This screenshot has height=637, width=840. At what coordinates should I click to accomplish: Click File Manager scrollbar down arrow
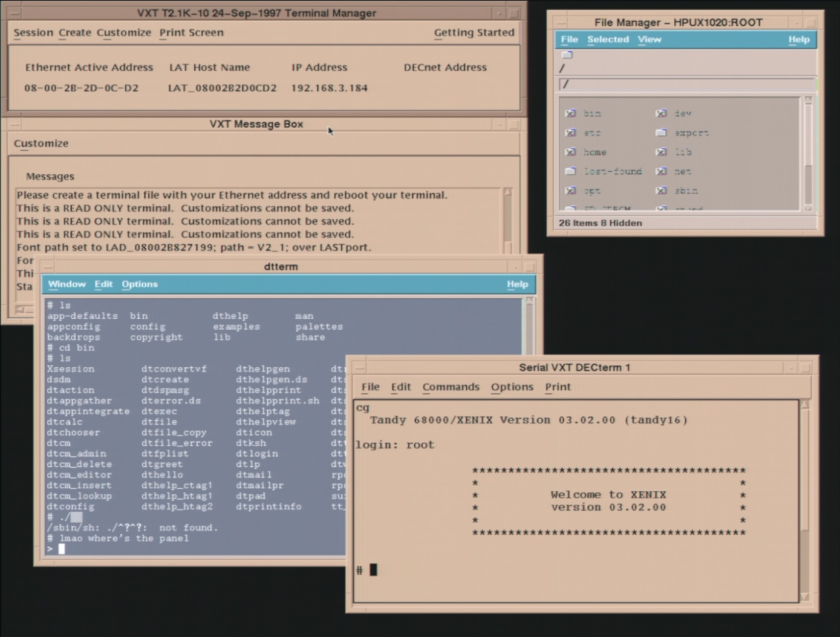(808, 207)
